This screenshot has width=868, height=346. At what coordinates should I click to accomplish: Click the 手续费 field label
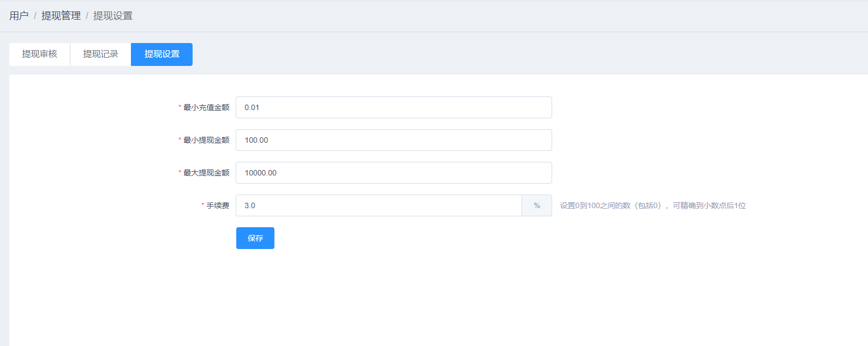tap(218, 205)
